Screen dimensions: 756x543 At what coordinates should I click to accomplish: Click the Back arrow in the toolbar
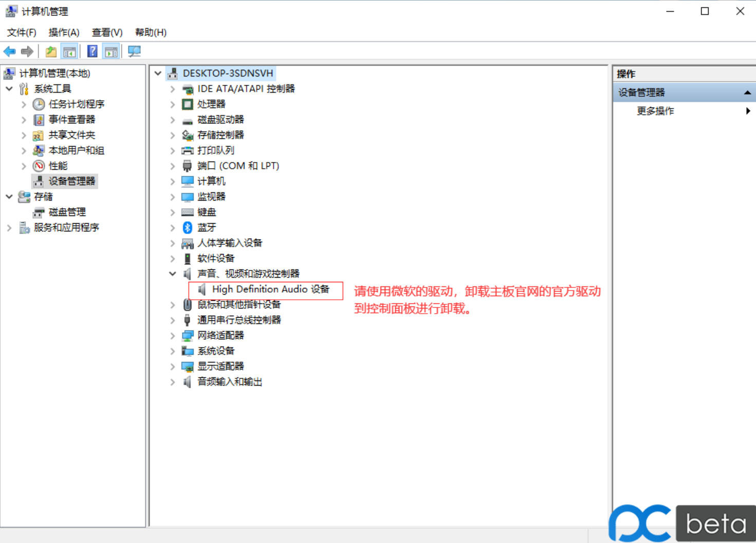pos(10,51)
